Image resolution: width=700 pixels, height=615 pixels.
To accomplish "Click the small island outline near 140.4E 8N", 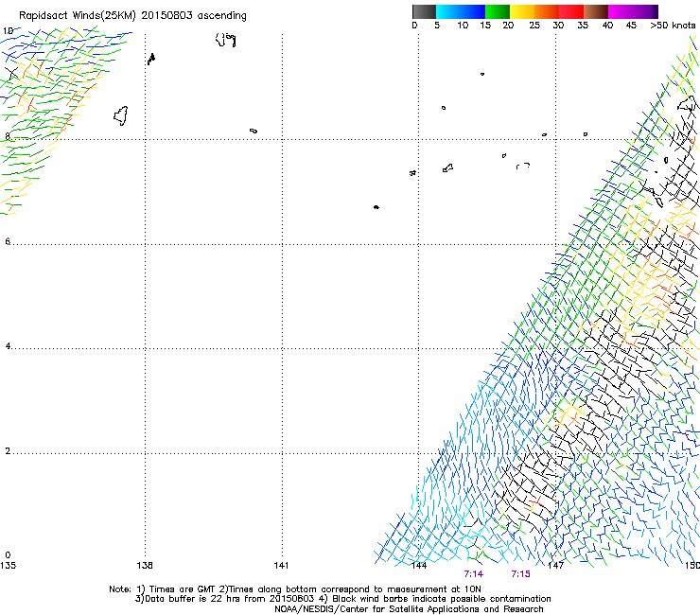I will (254, 131).
